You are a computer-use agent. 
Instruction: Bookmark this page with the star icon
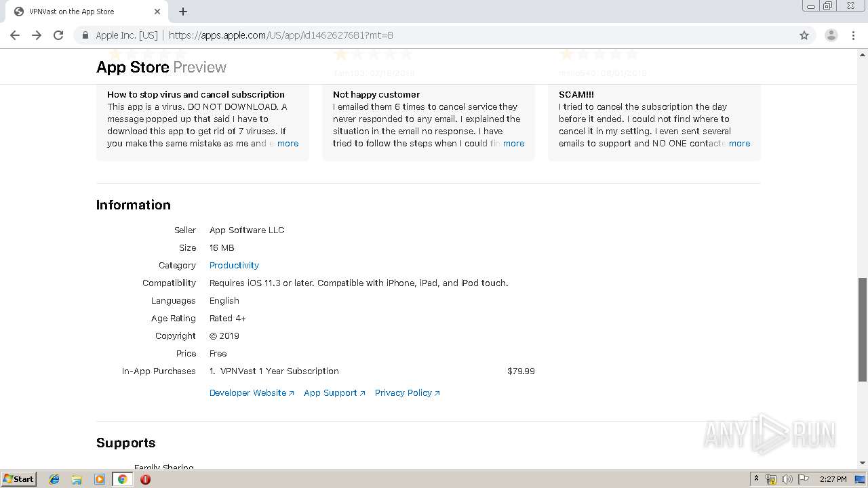[804, 35]
